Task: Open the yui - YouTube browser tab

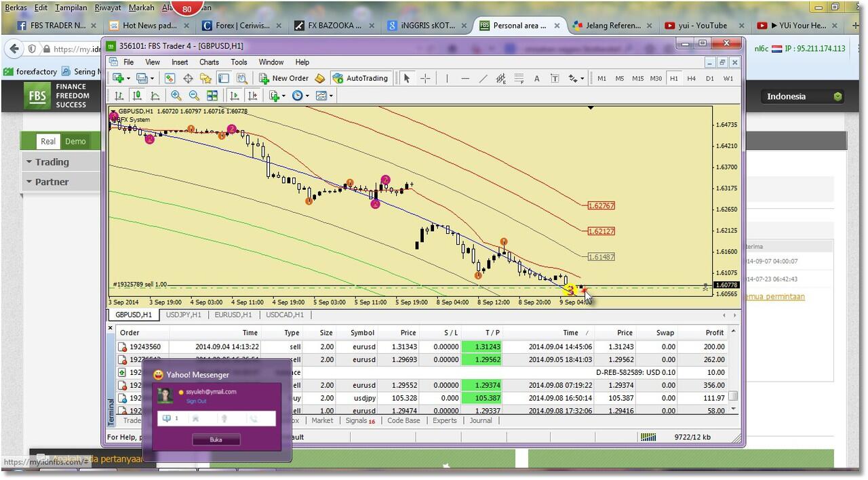Action: point(703,26)
